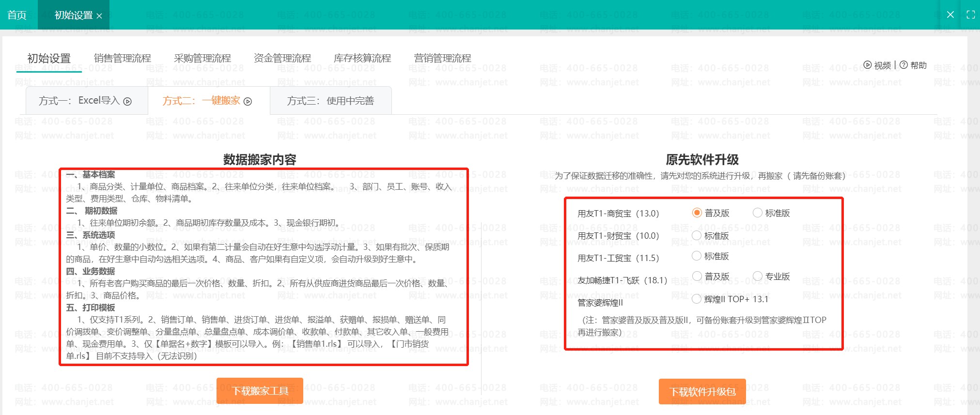This screenshot has height=415, width=980.
Task: Click the 五、打印模板 section title
Action: point(91,307)
